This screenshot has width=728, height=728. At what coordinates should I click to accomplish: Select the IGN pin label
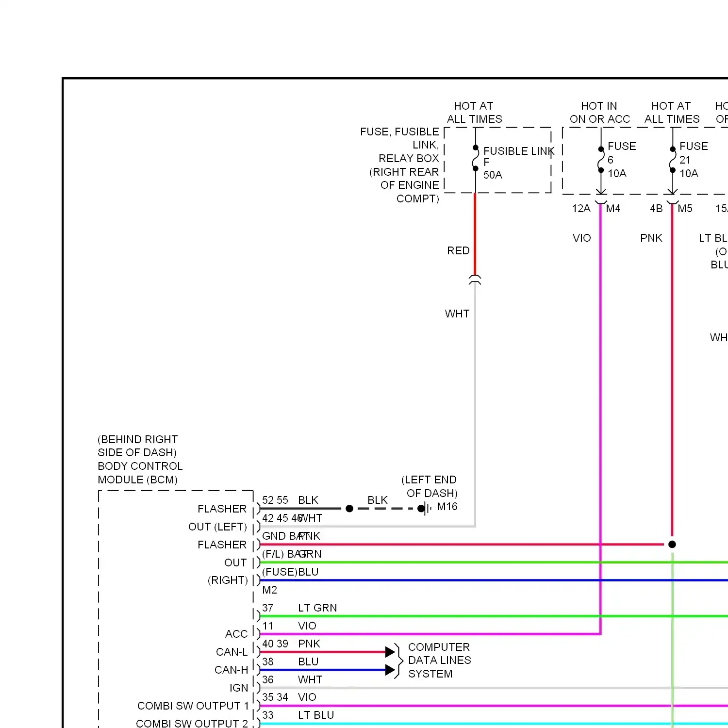tap(239, 688)
